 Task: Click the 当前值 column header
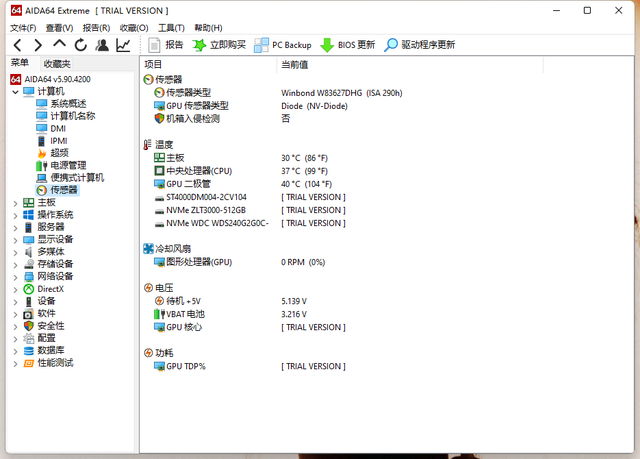click(410, 64)
